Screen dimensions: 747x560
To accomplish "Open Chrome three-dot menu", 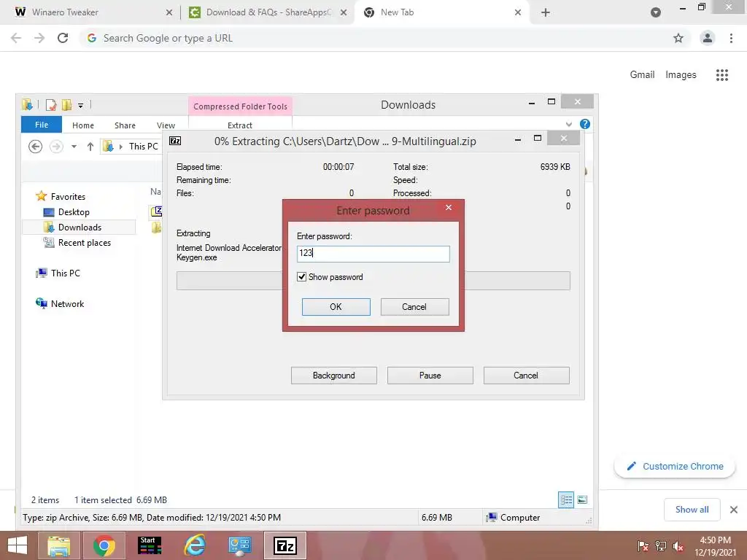I will [x=731, y=38].
